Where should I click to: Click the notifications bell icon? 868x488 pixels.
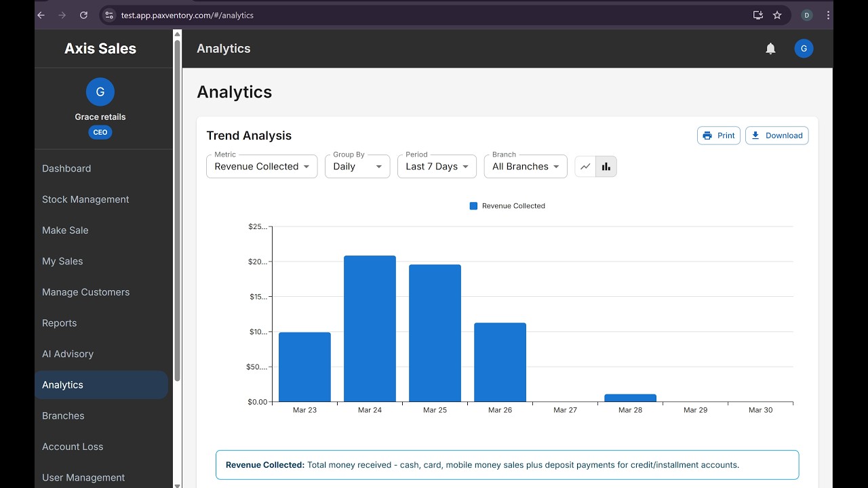pos(770,48)
